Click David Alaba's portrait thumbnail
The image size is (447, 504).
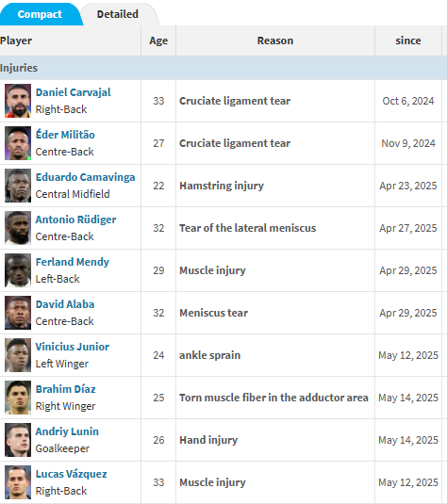click(18, 313)
